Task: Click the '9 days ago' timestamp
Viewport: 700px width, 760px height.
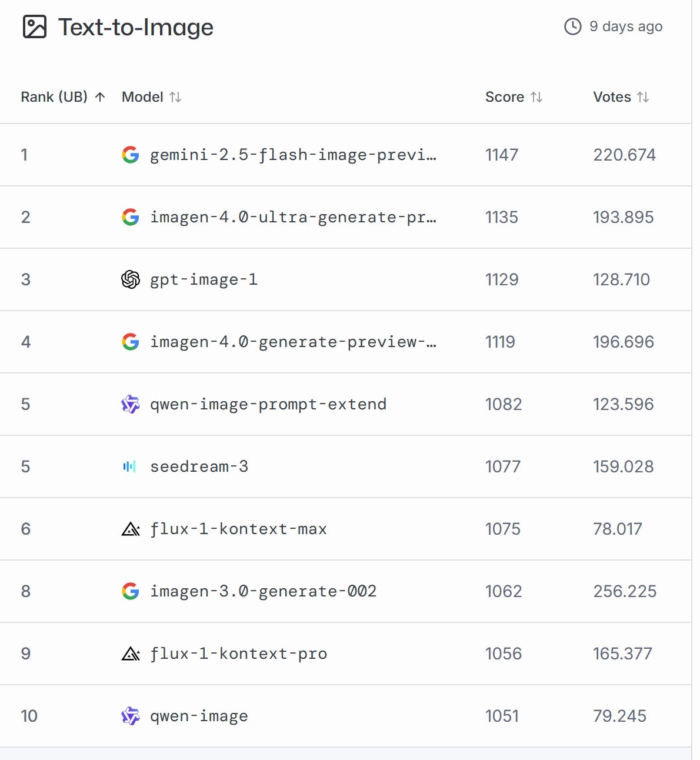Action: [626, 26]
